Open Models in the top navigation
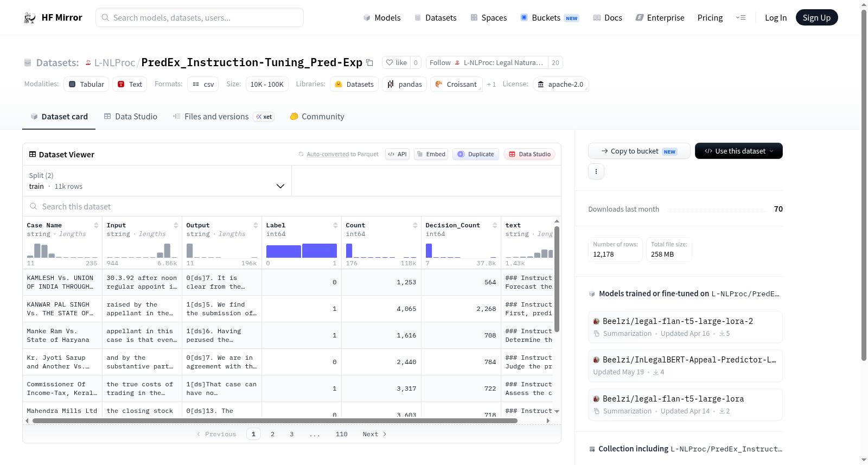 pos(382,18)
